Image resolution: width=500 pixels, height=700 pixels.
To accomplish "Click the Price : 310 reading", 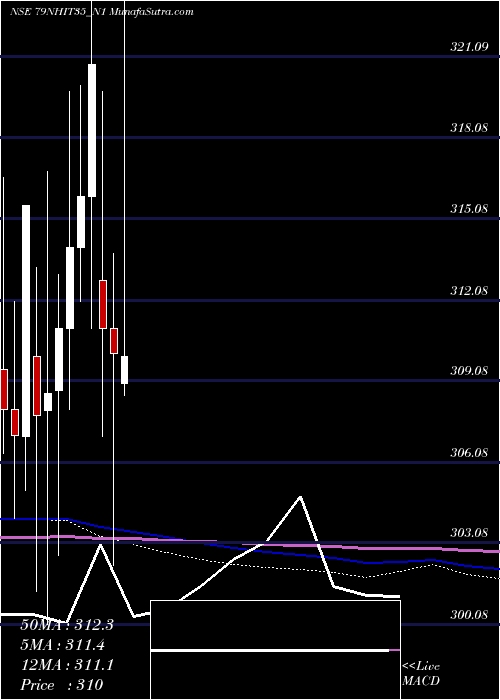I will (x=62, y=685).
